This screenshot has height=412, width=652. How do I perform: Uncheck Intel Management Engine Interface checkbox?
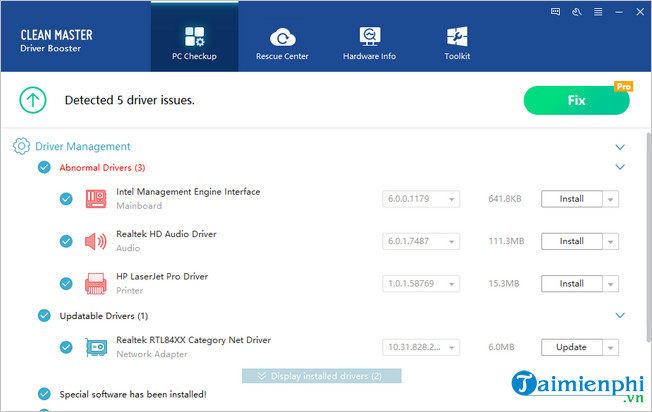[66, 199]
